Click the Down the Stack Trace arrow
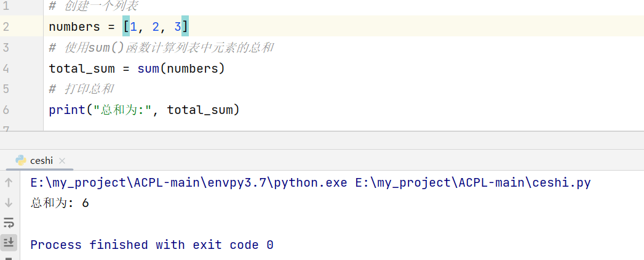644x260 pixels. [9, 202]
